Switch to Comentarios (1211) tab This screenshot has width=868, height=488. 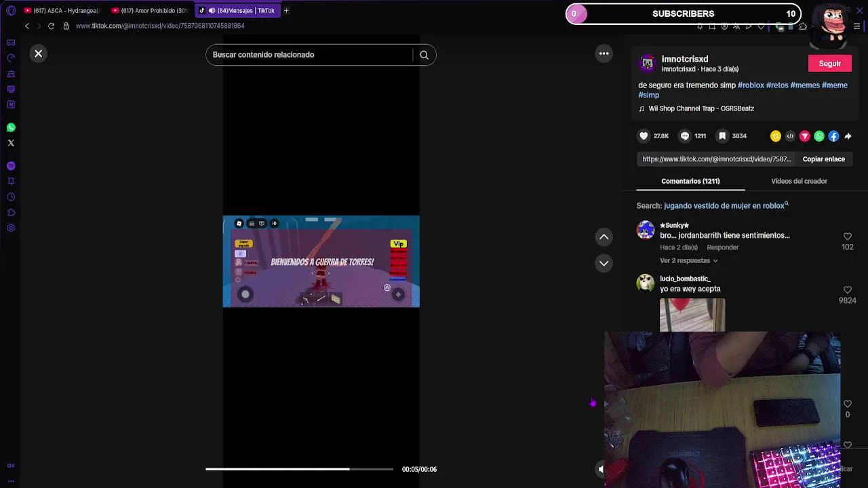[x=690, y=181]
